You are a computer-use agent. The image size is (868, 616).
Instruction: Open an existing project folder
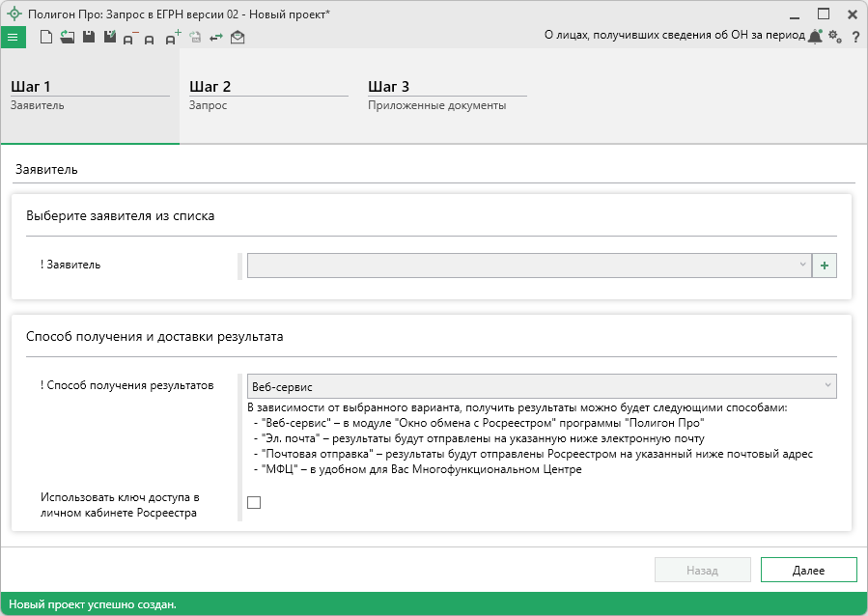[x=67, y=38]
